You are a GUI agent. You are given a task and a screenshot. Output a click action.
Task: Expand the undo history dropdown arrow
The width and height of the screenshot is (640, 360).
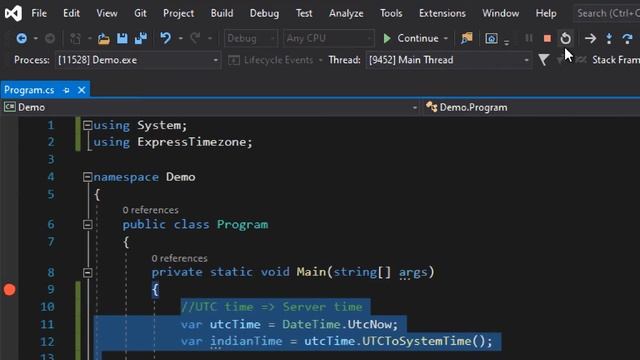tap(180, 38)
